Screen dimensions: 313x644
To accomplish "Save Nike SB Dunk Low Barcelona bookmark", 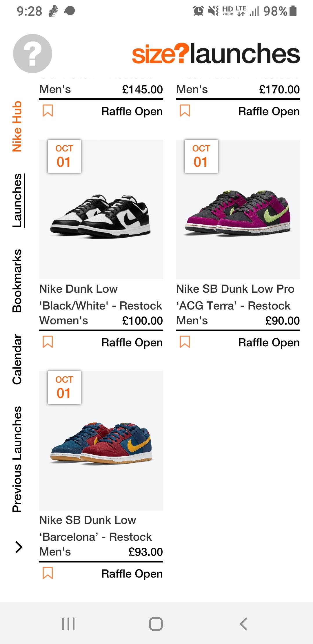I will pos(48,573).
